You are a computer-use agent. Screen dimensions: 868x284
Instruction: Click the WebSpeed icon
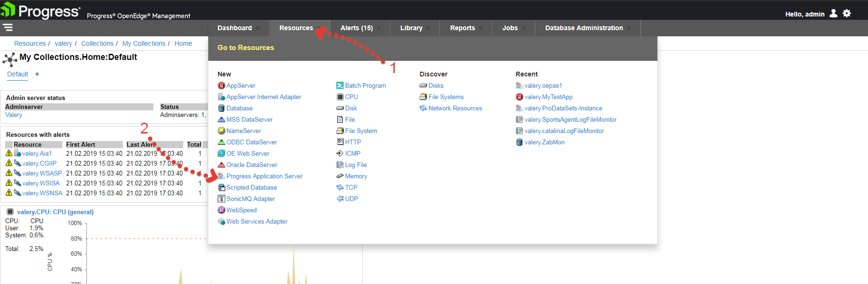221,210
